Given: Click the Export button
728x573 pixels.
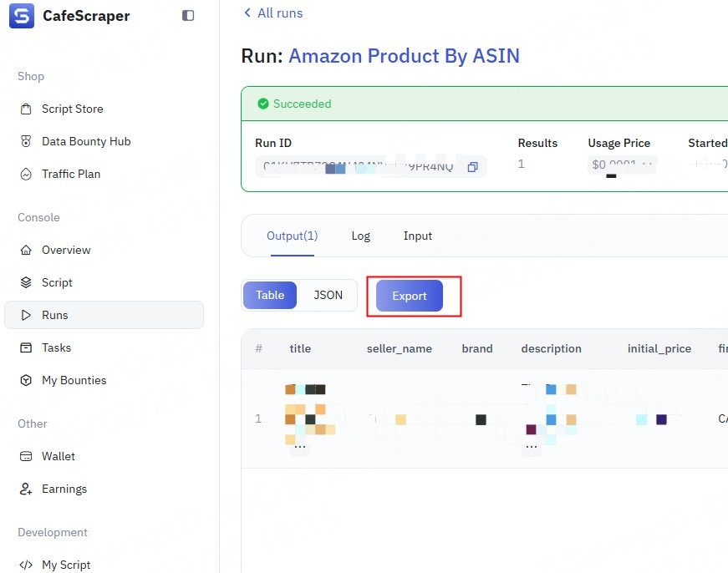Looking at the screenshot, I should tap(409, 296).
